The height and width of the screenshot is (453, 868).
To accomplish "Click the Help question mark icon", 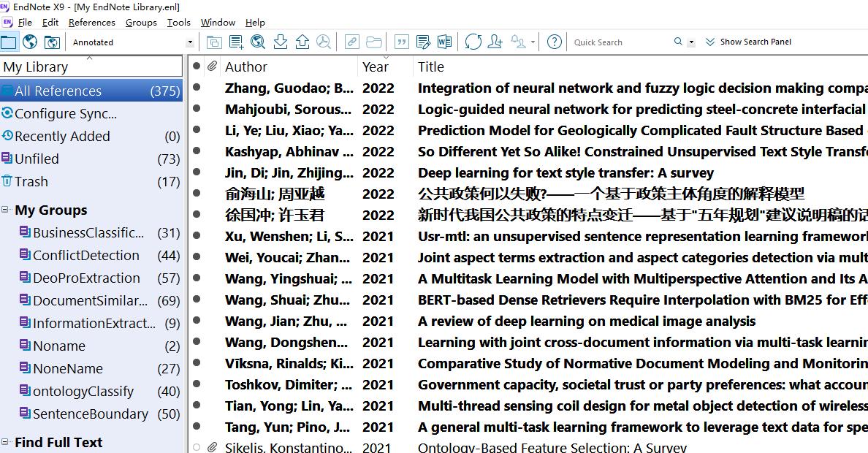I will tap(554, 42).
